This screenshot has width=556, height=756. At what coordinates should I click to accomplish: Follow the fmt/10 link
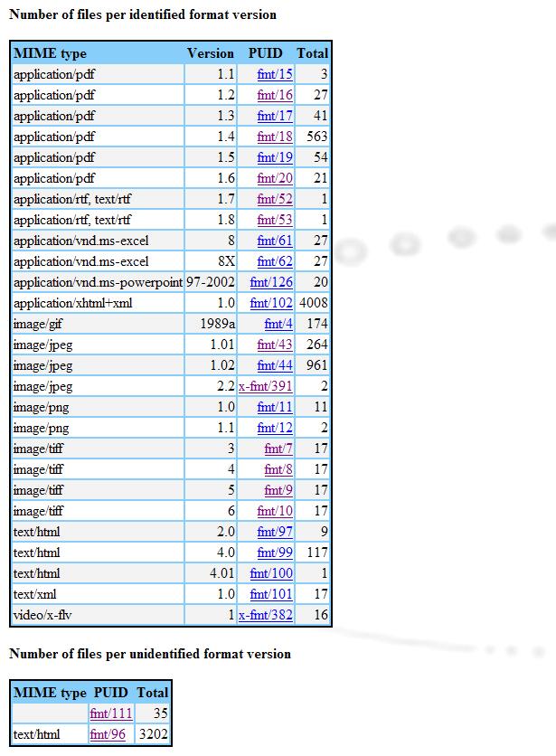click(x=275, y=511)
